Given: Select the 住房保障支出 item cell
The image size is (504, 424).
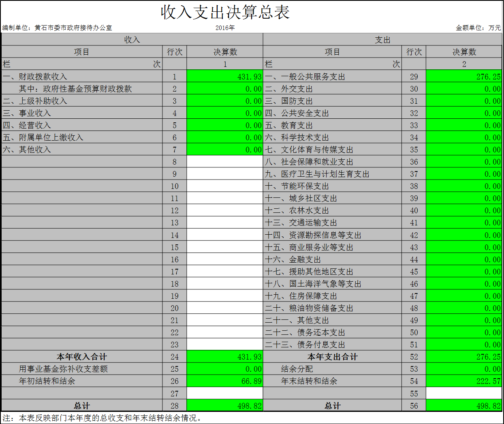Looking at the screenshot, I should click(x=332, y=296).
